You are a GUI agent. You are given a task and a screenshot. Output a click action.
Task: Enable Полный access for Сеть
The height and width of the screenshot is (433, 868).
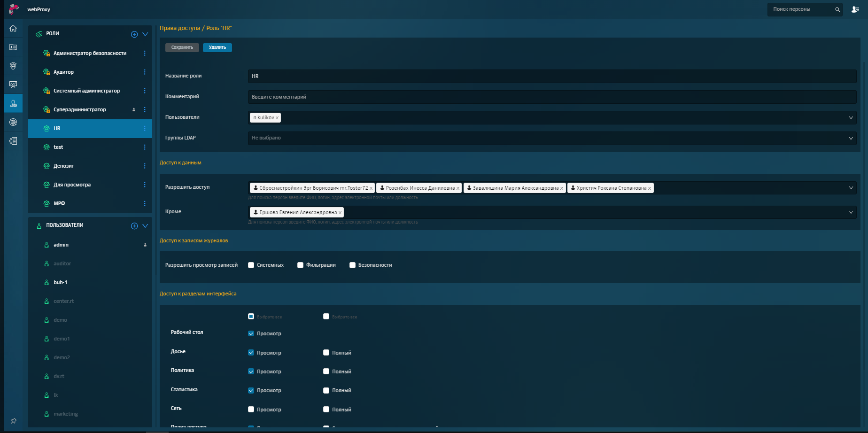tap(326, 410)
